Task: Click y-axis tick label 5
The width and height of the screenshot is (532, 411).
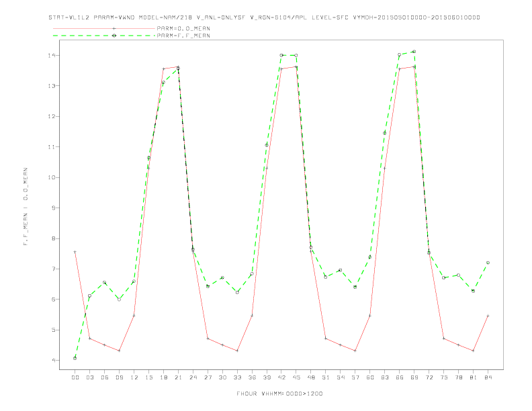Action: tap(54, 330)
